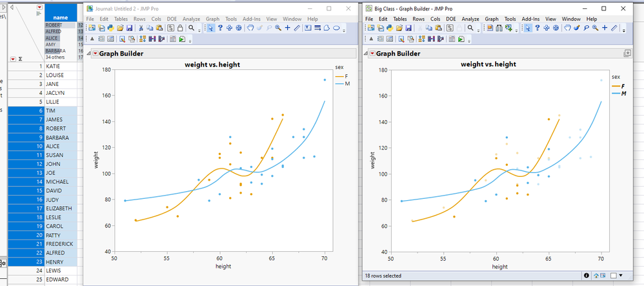Select the Lasso tool in Big Class toolbar

[x=587, y=28]
